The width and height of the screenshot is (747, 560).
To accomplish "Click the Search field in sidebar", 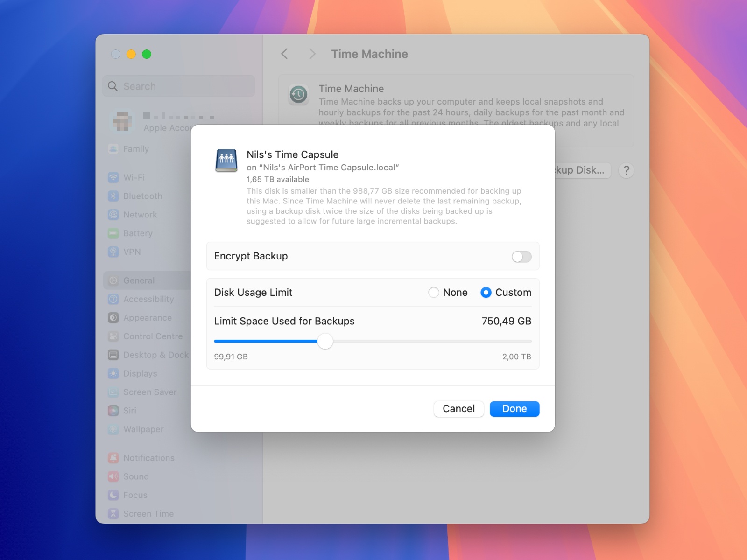I will (x=179, y=86).
